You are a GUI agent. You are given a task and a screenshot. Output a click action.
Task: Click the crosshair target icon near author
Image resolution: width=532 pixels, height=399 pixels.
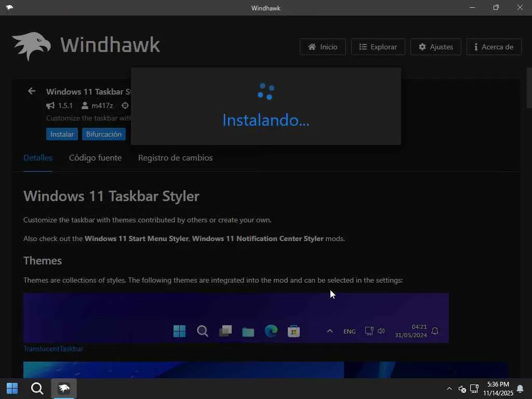(x=125, y=106)
